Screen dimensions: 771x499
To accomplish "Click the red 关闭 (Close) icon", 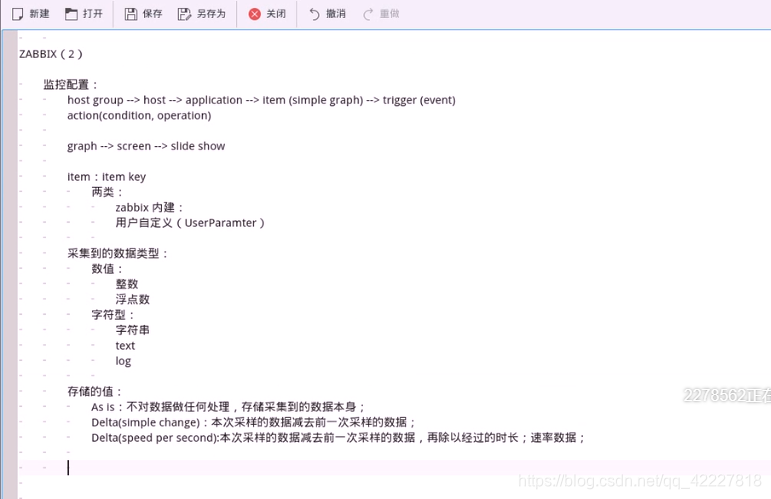I will (x=255, y=14).
